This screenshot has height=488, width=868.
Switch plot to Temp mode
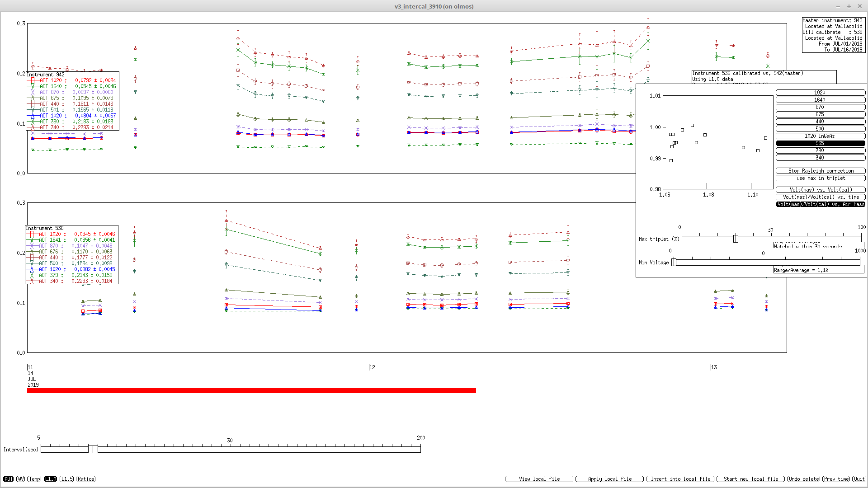click(34, 479)
